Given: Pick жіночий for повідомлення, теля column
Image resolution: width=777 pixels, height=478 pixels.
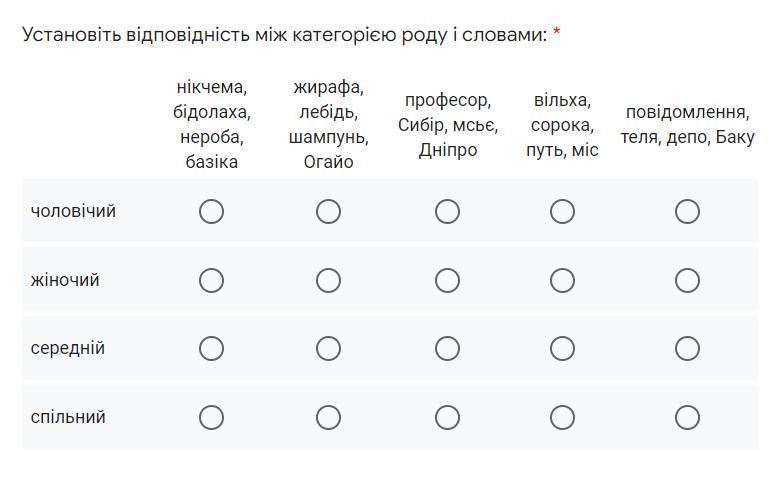Looking at the screenshot, I should point(687,280).
